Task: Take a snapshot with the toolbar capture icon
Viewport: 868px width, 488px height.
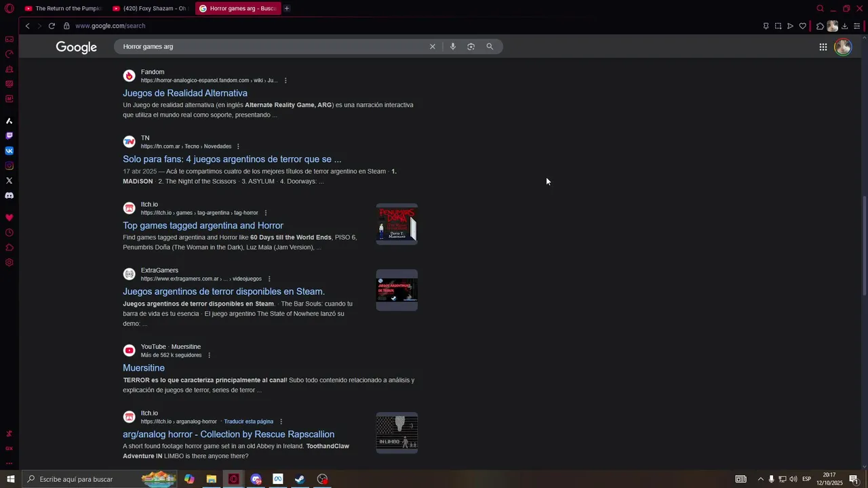Action: point(778,26)
